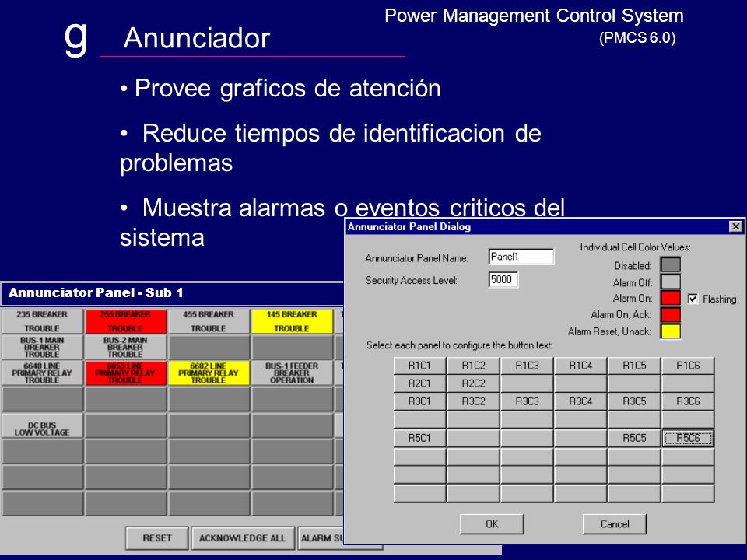Select the red 255 BREAKER TROUBLE cell

click(125, 321)
